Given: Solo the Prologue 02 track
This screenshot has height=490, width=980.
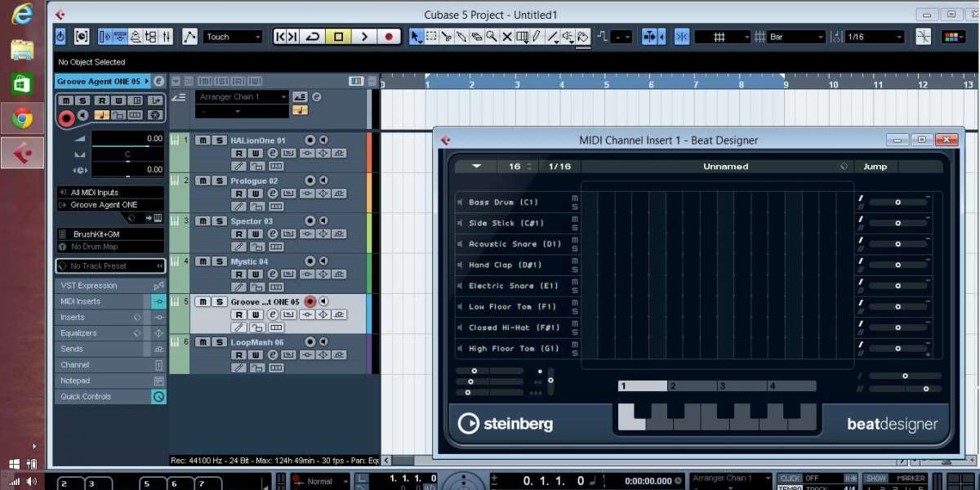Looking at the screenshot, I should point(219,180).
